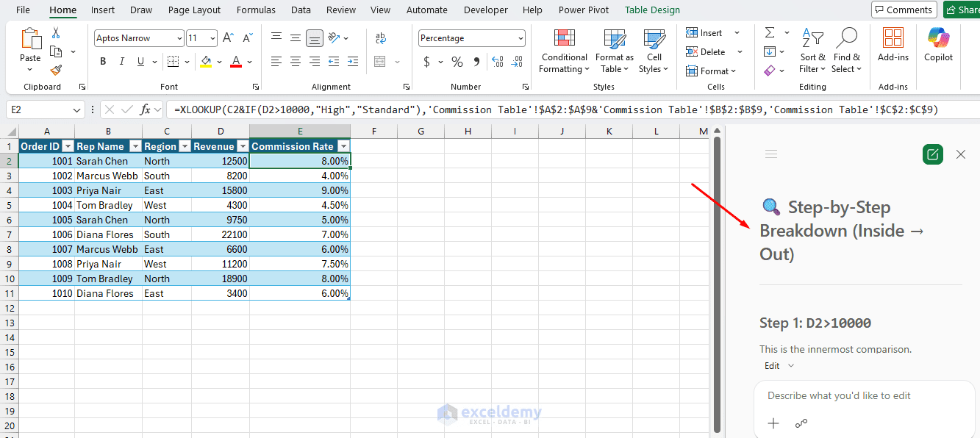Image resolution: width=980 pixels, height=438 pixels.
Task: Click the Copy icon in Clipboard
Action: tap(56, 51)
